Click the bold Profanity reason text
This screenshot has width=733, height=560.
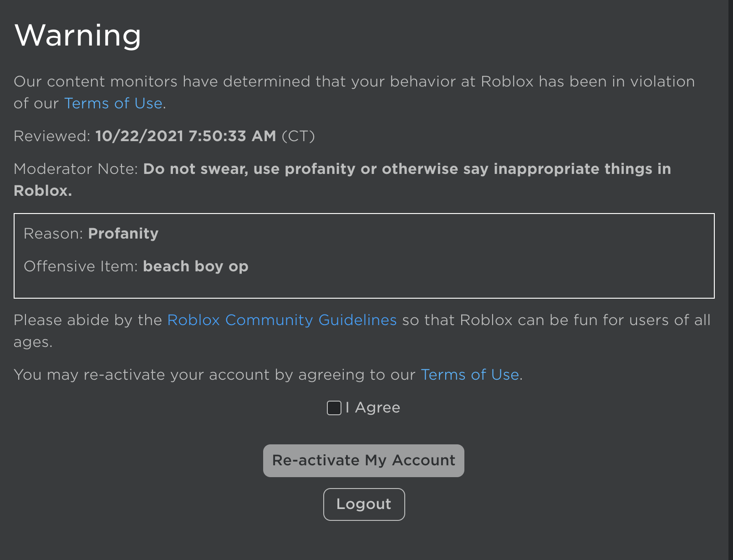123,234
